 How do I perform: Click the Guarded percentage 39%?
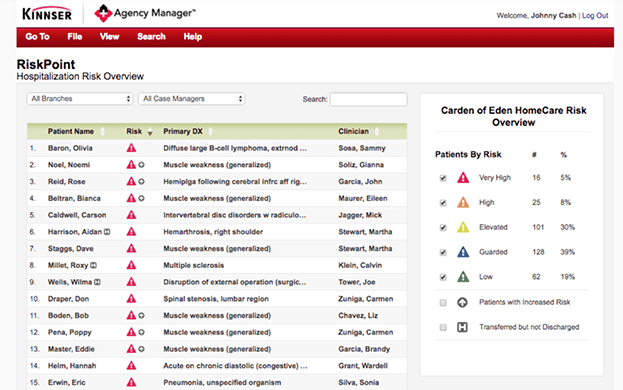click(x=567, y=252)
